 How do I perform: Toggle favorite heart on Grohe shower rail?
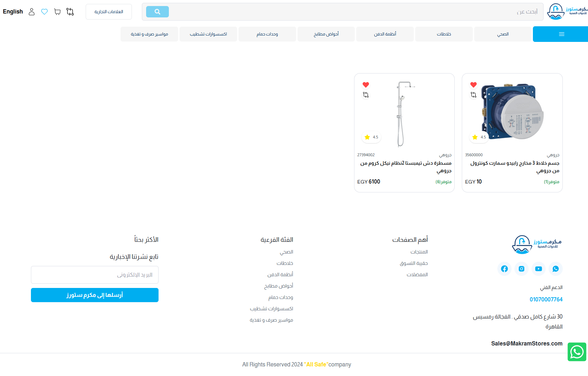coord(365,85)
